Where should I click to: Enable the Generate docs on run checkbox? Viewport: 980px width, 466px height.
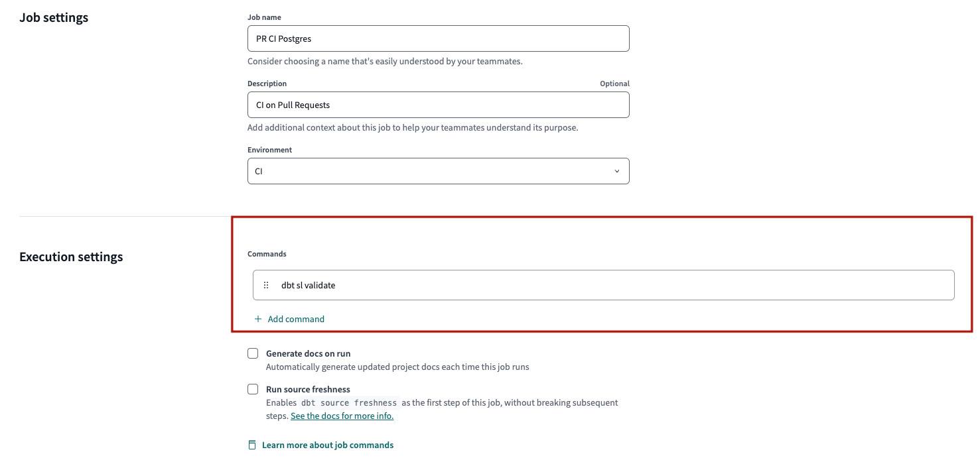coord(253,353)
